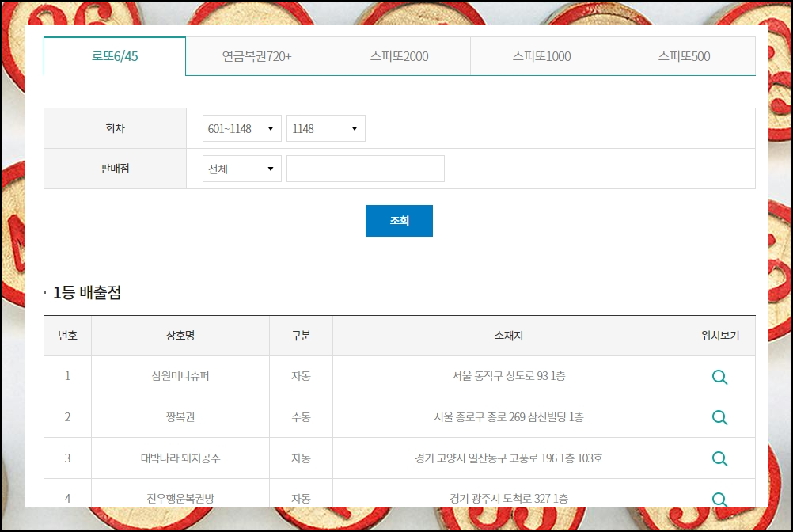Screen dimensions: 793x532
Task: Click the 회차 row label
Action: click(115, 128)
